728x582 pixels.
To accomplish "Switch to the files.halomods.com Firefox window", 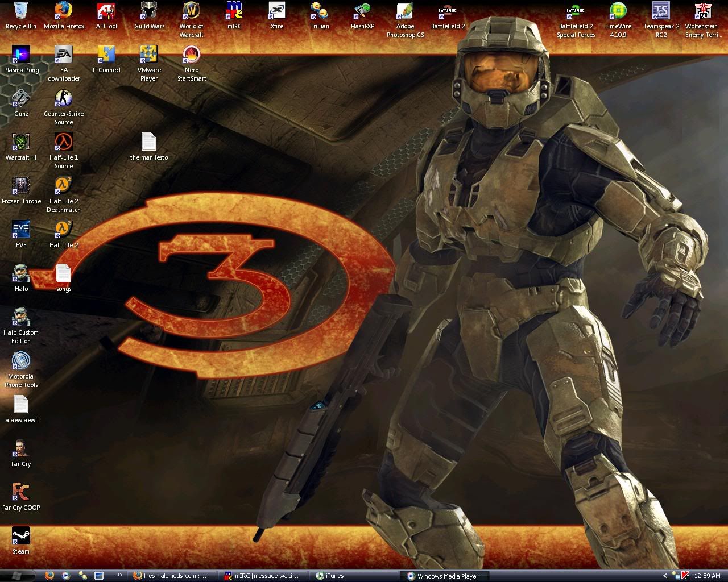I will pyautogui.click(x=171, y=576).
